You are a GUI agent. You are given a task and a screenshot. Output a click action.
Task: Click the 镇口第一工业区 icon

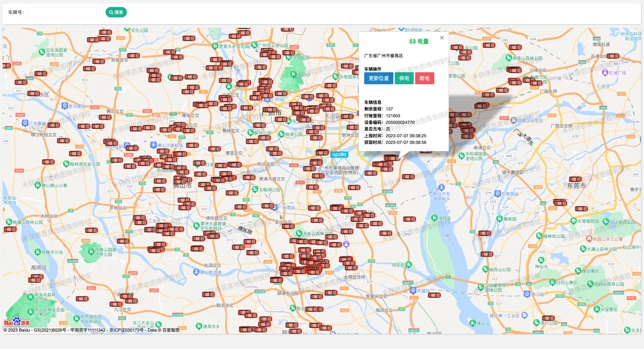click(524, 315)
